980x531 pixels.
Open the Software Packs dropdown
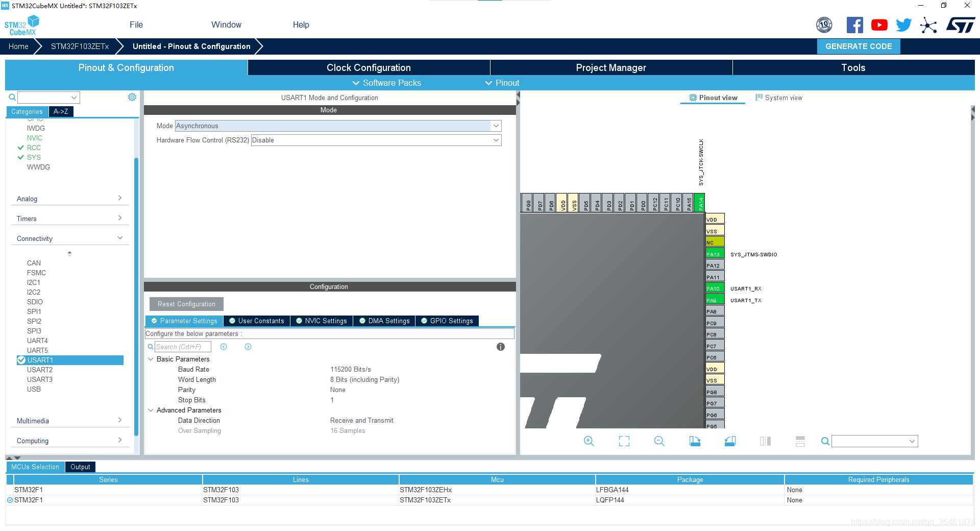[x=386, y=83]
